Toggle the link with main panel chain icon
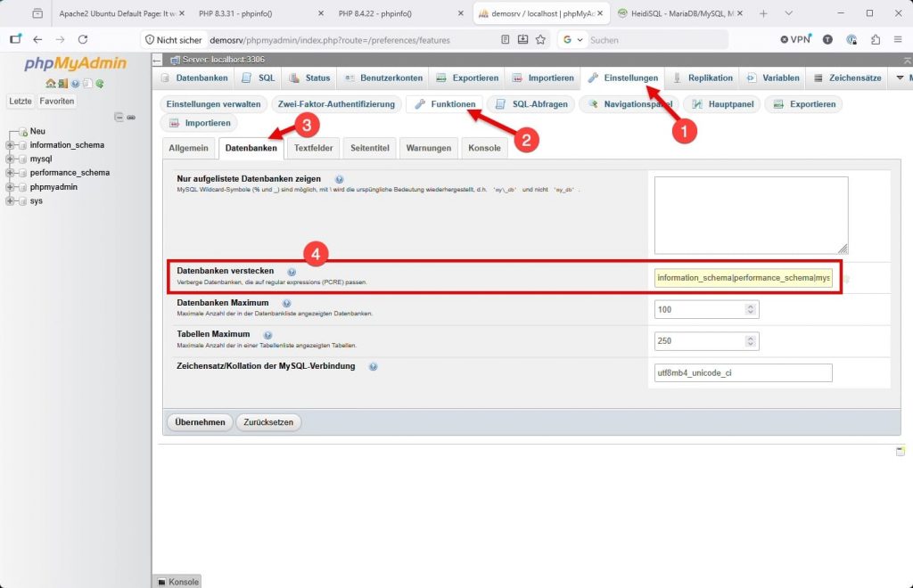Viewport: 913px width, 588px height. click(131, 117)
